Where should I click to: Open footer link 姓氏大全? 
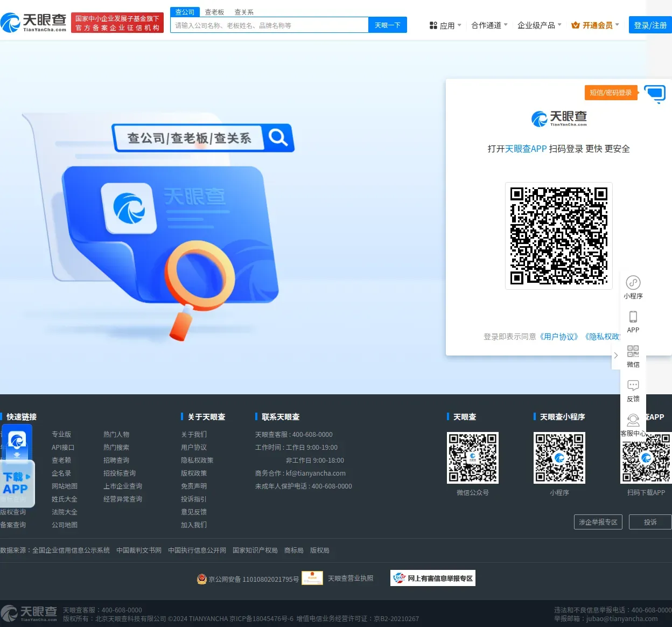[65, 499]
